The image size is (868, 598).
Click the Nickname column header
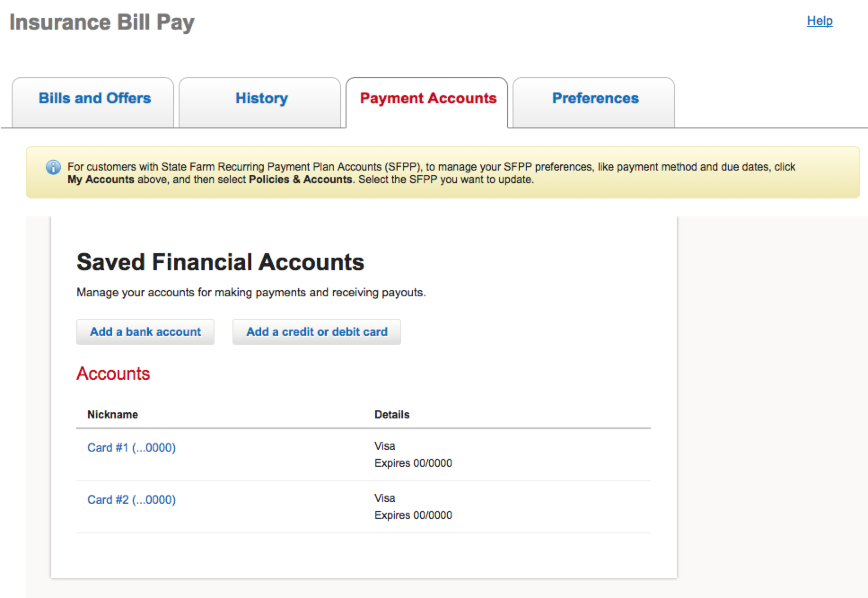click(113, 414)
